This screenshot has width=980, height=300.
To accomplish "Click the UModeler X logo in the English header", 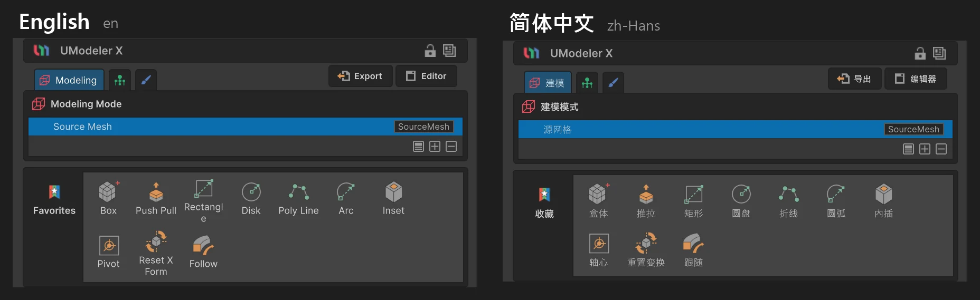I will pyautogui.click(x=42, y=51).
